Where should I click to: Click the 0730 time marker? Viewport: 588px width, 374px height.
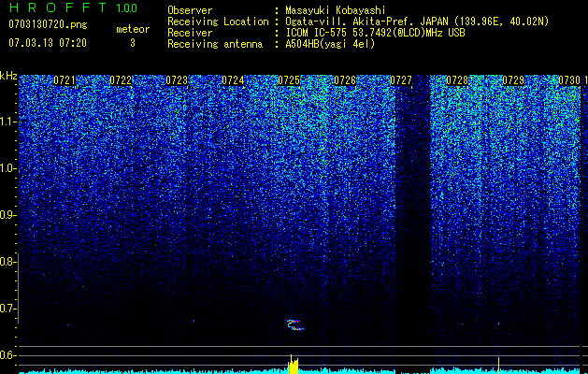coord(569,80)
